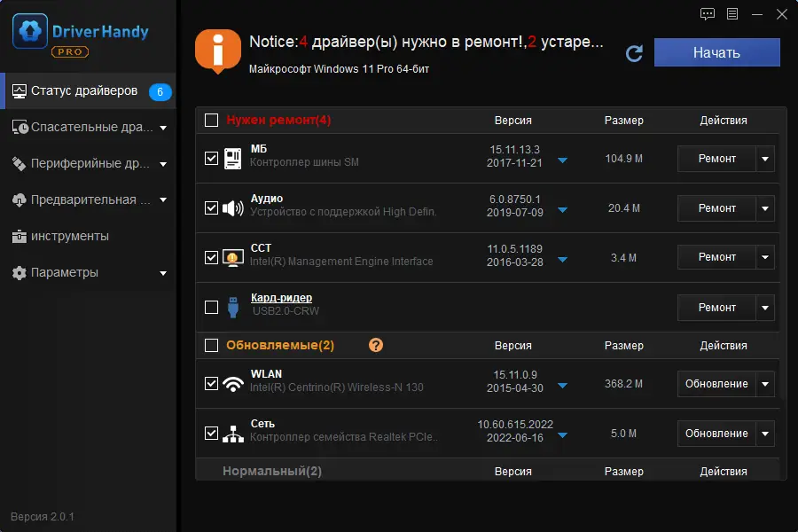798x532 pixels.
Task: Click the Версия 2.0.1 label
Action: 43,517
